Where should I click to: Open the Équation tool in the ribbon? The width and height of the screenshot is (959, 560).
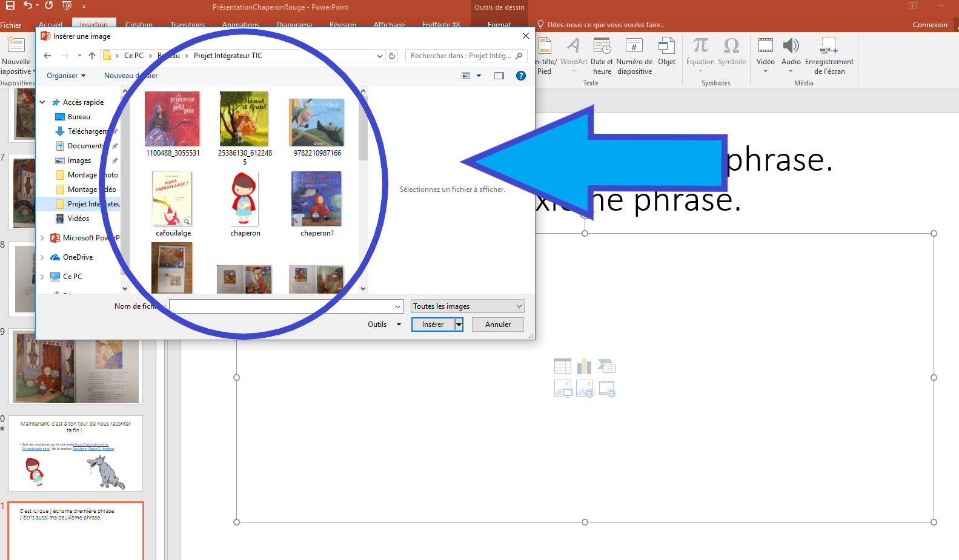(700, 53)
